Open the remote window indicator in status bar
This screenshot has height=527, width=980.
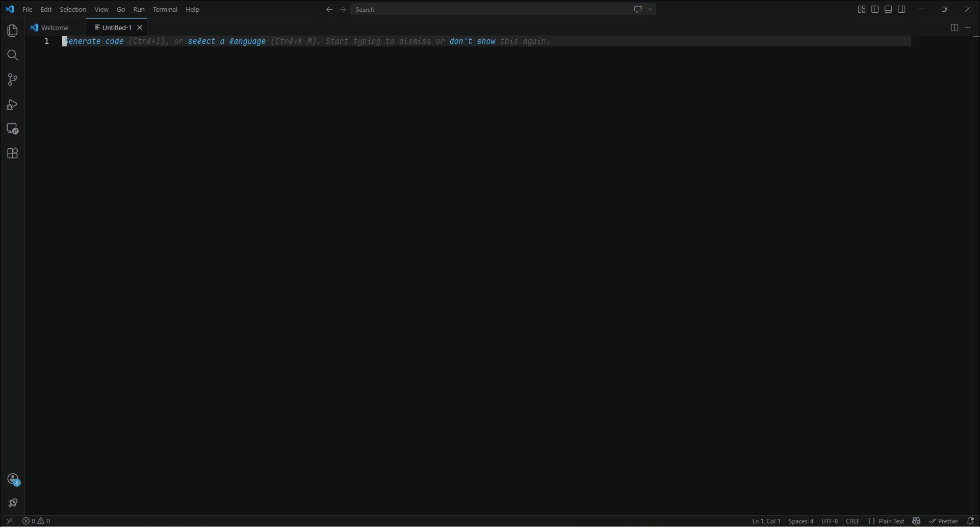9,521
